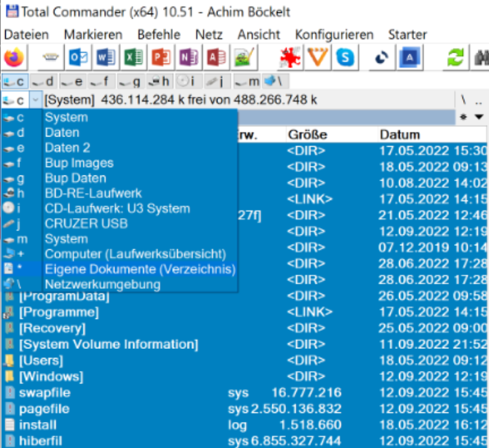489x448 pixels.
Task: Open Access from the button bar
Action: (x=216, y=58)
